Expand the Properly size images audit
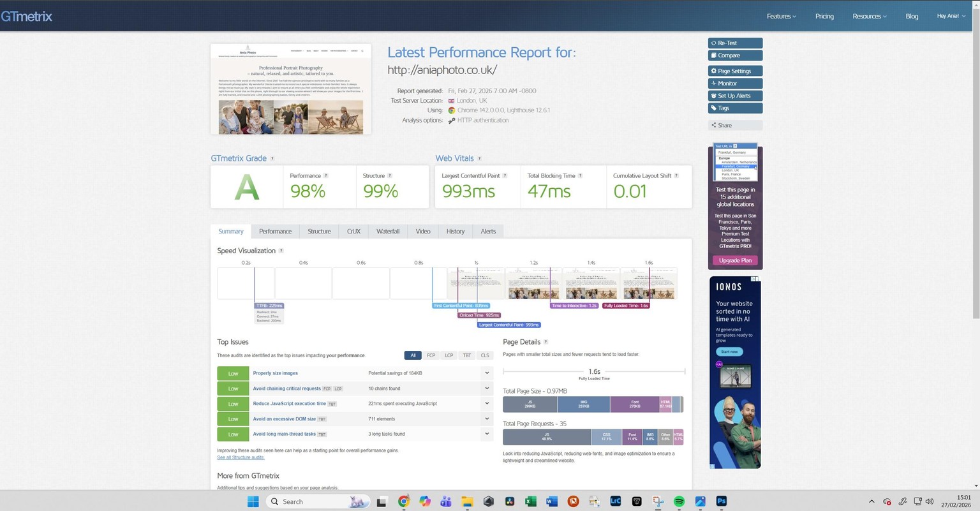The width and height of the screenshot is (980, 511). [487, 373]
